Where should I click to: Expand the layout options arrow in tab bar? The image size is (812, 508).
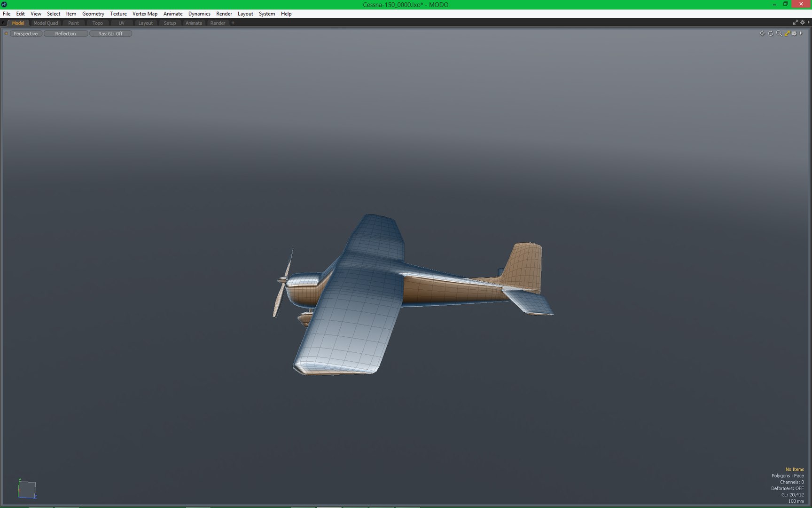(x=809, y=23)
